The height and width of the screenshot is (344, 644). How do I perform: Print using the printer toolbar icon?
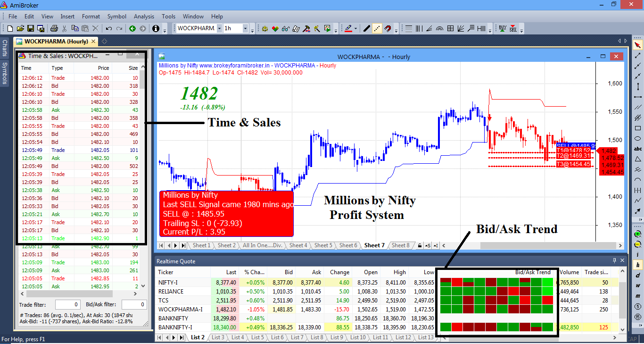54,28
